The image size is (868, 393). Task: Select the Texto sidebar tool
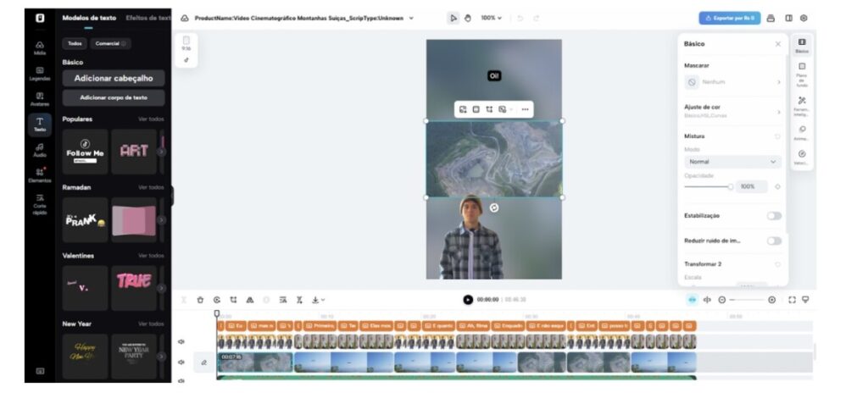pos(40,125)
